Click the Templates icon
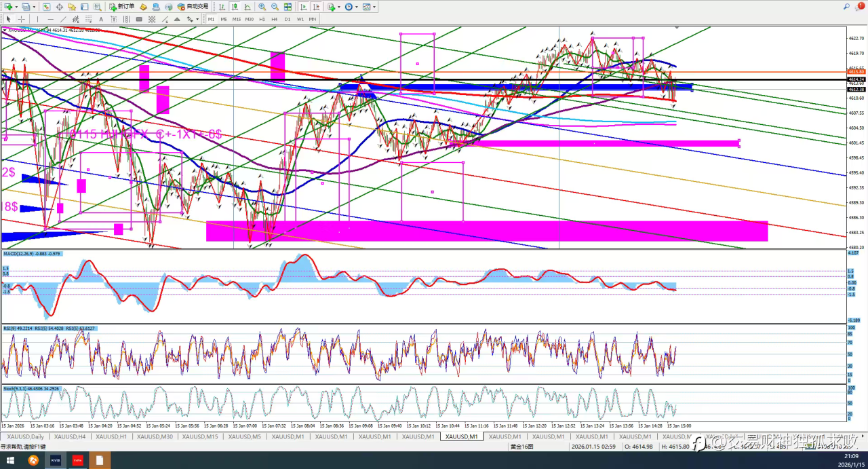 click(366, 7)
